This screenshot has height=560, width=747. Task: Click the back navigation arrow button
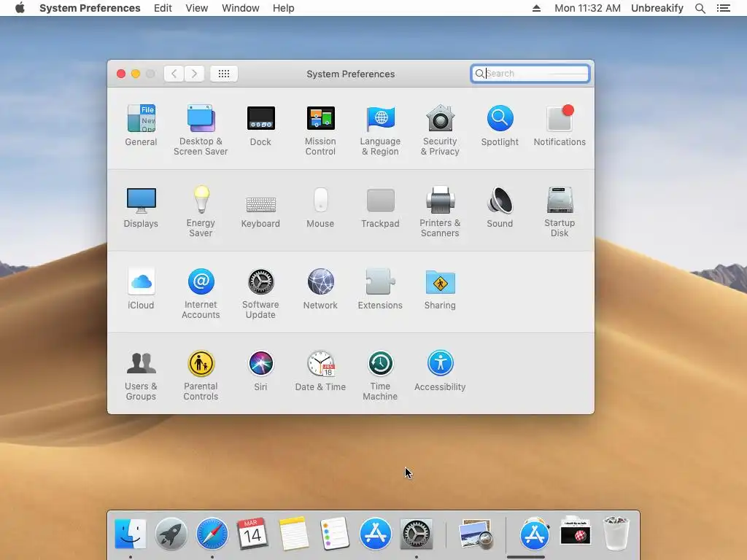[x=174, y=74]
